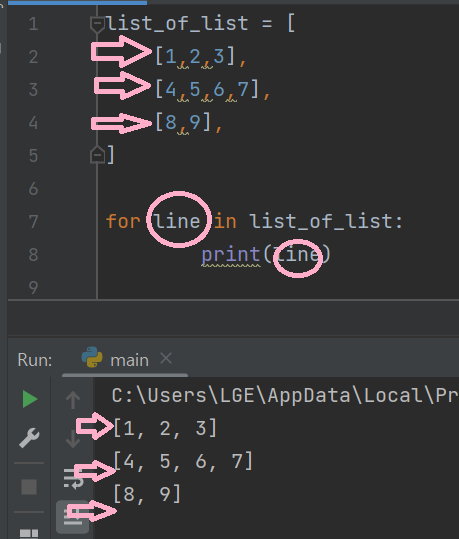Click 'line' argument inside print
Screen dimensions: 459x539
[296, 254]
